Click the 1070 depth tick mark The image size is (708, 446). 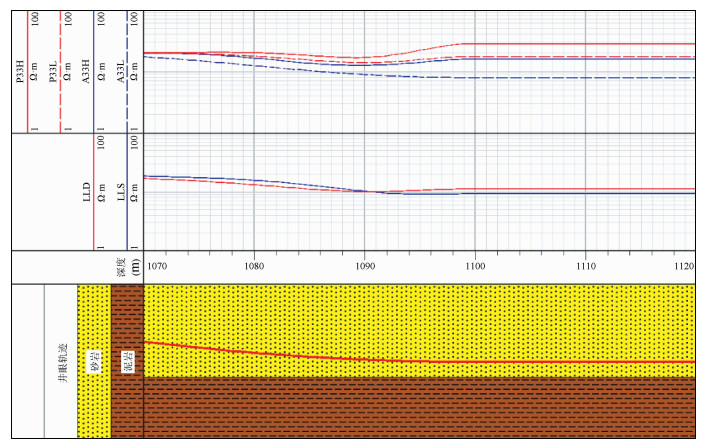(159, 267)
